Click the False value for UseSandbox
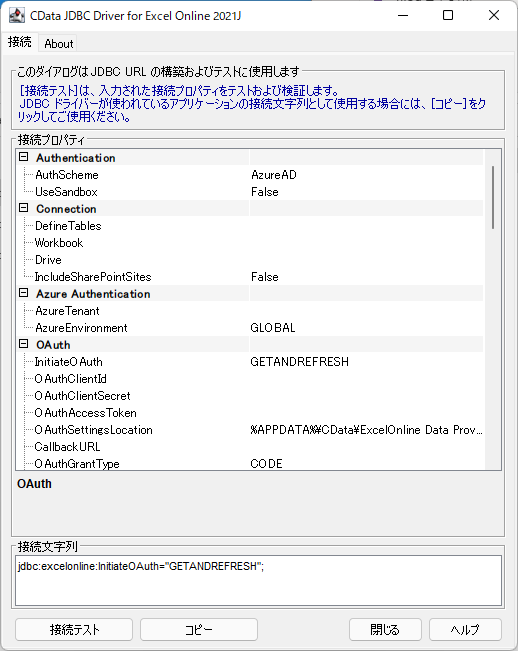 click(265, 192)
